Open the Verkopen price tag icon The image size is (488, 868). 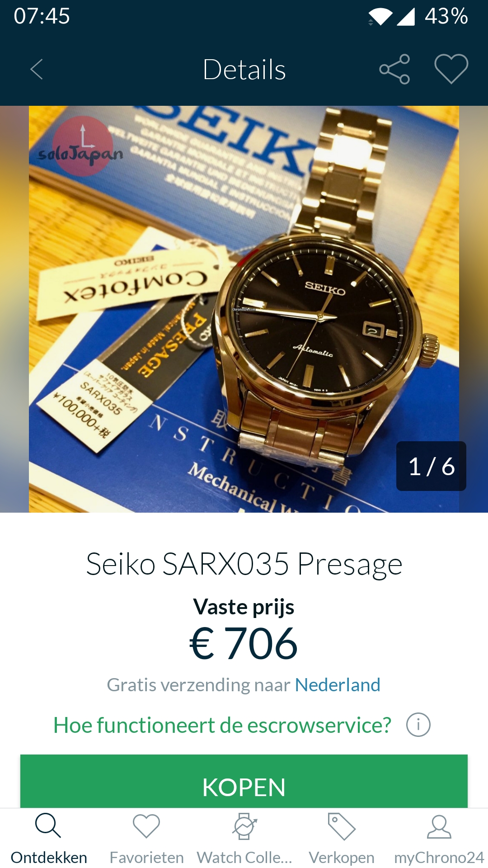click(342, 826)
